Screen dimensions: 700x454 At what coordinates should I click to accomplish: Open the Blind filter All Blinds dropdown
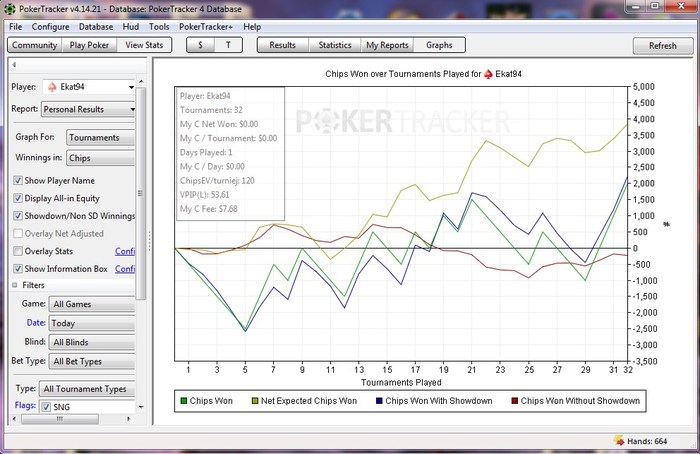tap(92, 342)
